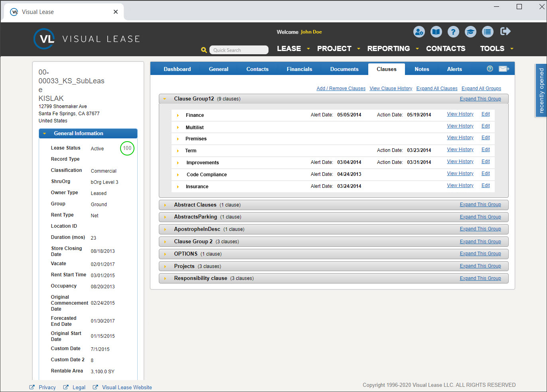Switch to the Alerts tab
This screenshot has width=547, height=392.
click(x=454, y=69)
